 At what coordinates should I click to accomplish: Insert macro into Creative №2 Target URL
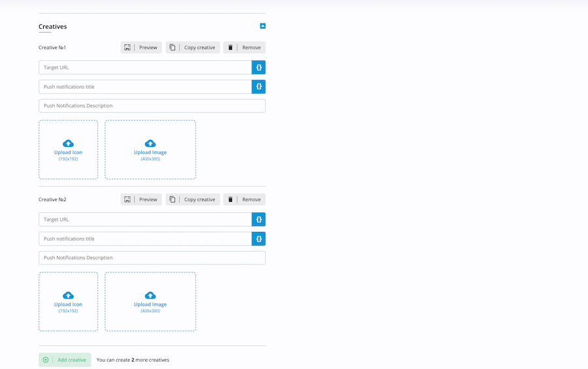coord(259,219)
